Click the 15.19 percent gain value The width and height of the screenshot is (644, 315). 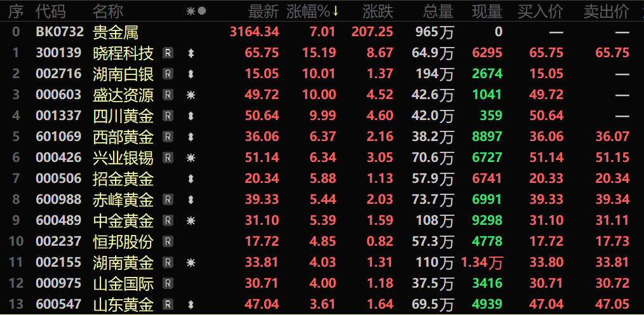click(319, 53)
